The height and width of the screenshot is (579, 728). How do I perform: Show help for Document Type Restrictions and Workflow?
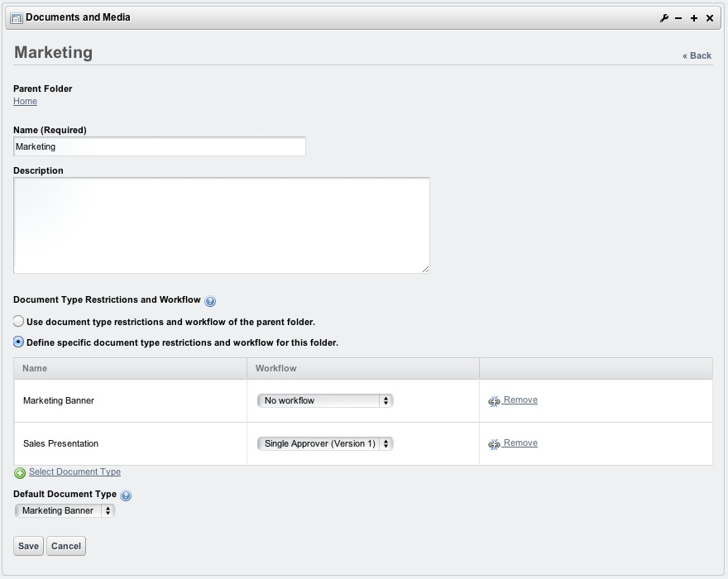tap(210, 301)
